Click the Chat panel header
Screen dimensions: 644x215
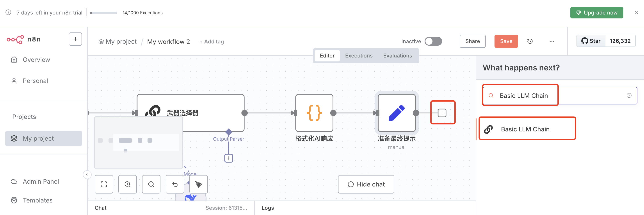tap(100, 208)
